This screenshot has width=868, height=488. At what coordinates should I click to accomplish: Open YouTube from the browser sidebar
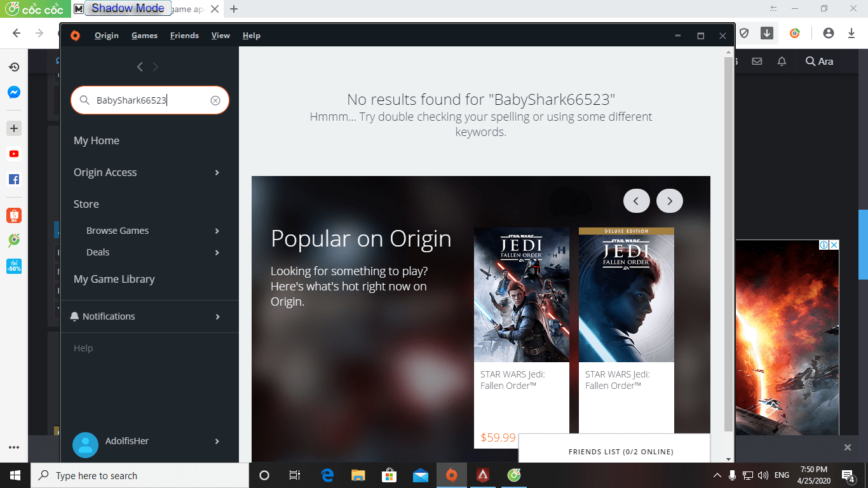point(14,154)
